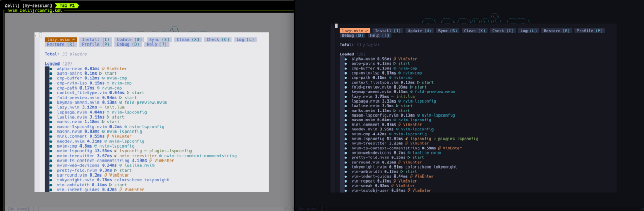This screenshot has height=211, width=644.
Task: Expand the nvim-lspconfig 13.55ms plugin row in light window
Action: tap(124, 150)
